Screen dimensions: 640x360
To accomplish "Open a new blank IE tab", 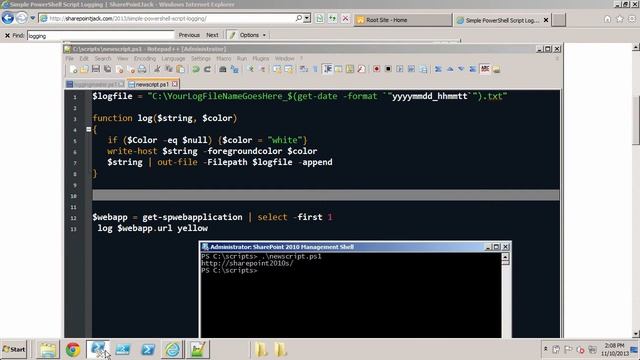I will click(x=559, y=20).
